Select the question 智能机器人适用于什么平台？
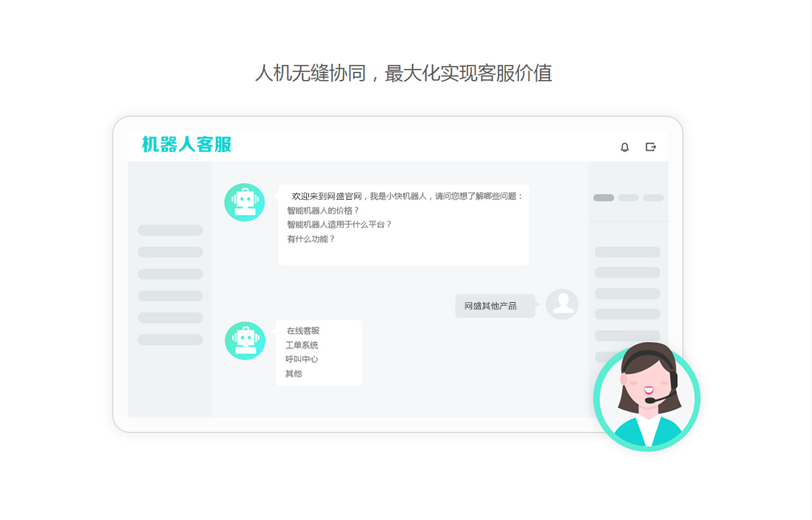Viewport: 812px width, 520px height. (x=339, y=224)
